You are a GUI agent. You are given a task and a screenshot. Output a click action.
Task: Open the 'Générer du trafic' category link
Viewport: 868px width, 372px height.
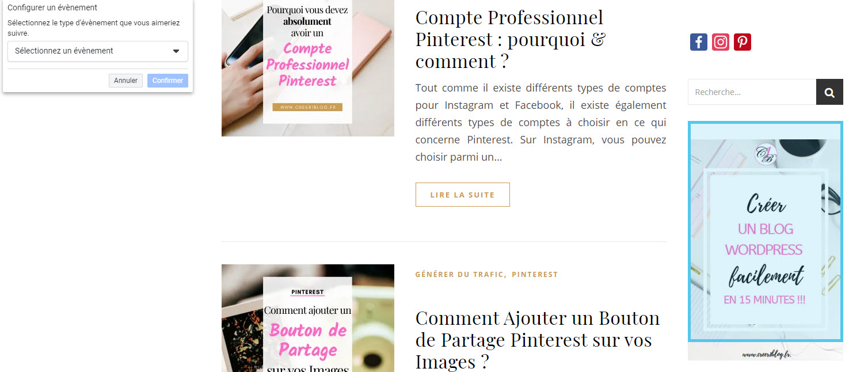460,275
